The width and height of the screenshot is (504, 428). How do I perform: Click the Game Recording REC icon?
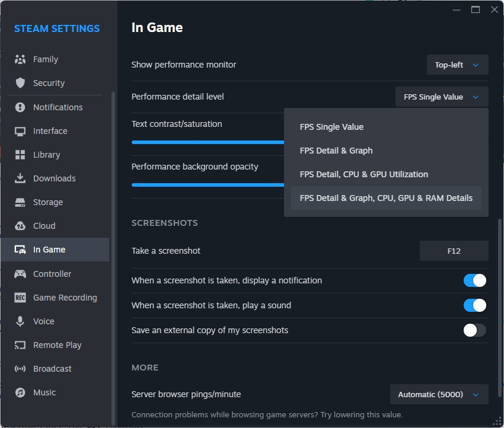pos(20,298)
